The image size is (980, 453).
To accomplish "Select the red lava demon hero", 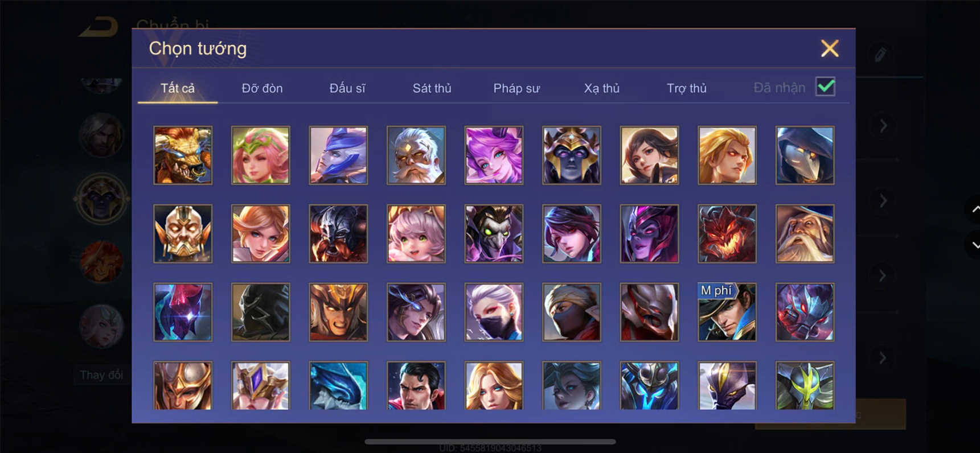I will (727, 233).
